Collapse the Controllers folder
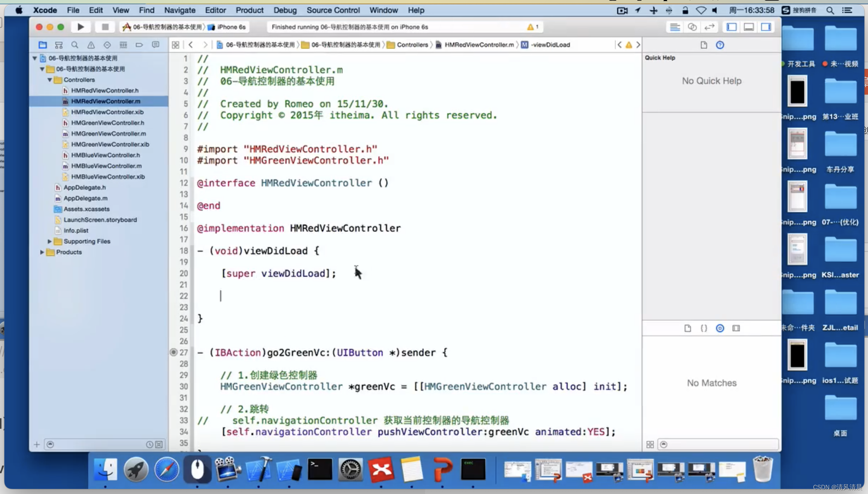 [49, 80]
